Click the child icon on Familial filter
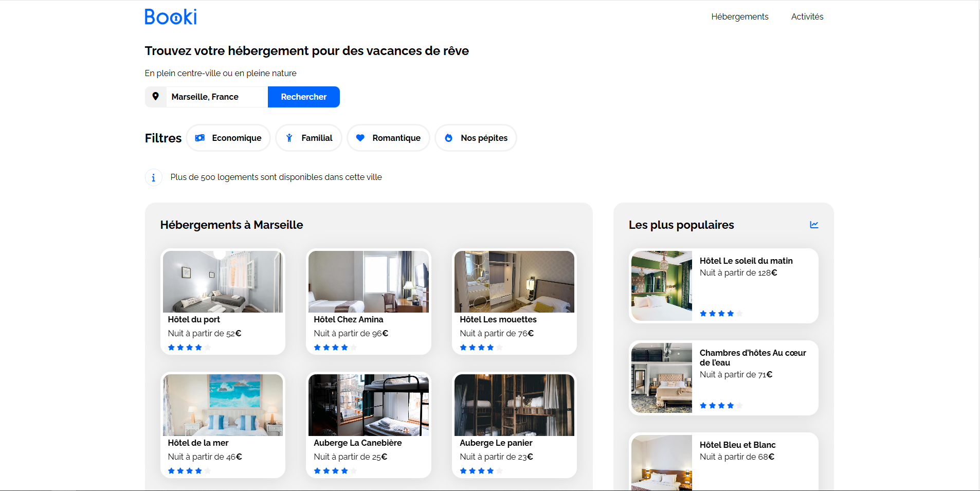 click(289, 138)
